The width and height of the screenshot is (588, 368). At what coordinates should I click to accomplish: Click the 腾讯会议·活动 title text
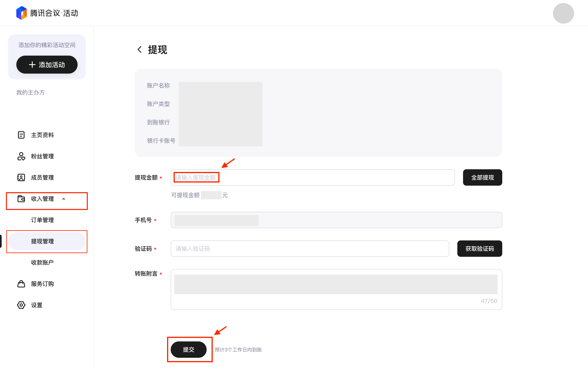pos(54,13)
